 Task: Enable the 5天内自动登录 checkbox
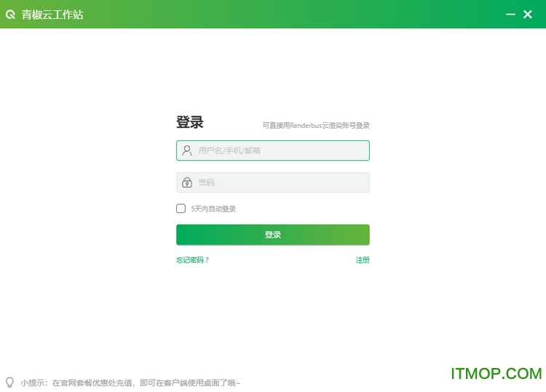pyautogui.click(x=181, y=209)
